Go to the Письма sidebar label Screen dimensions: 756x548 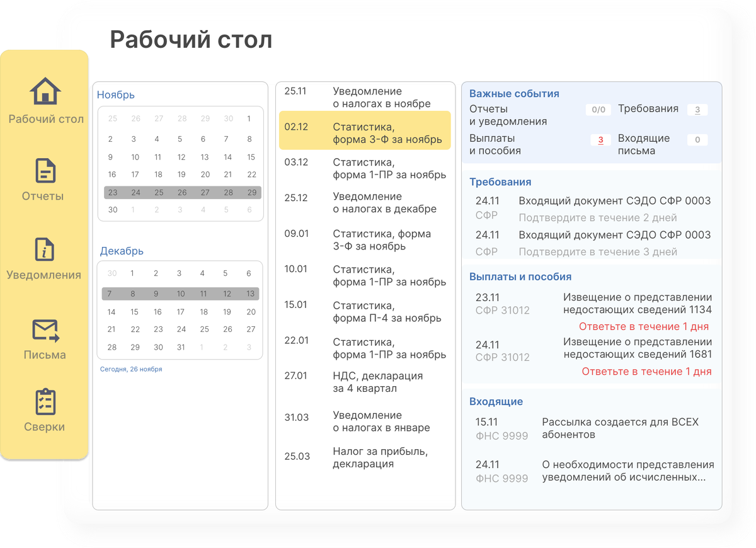[45, 355]
